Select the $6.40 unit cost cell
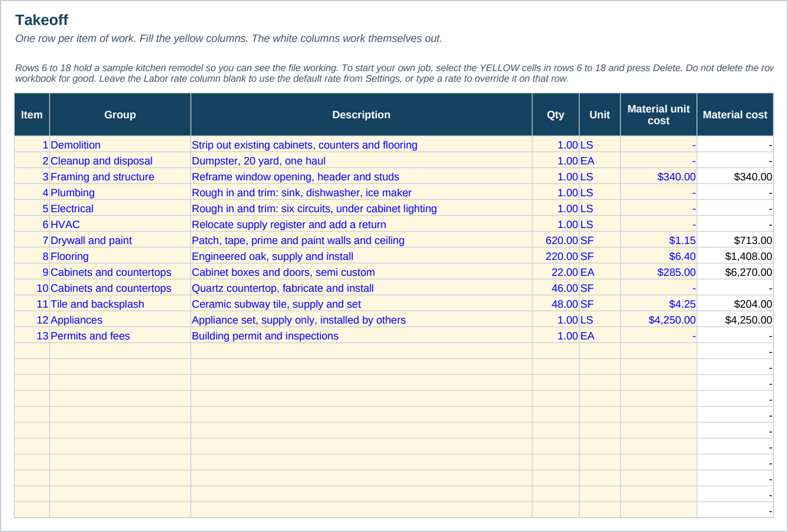The height and width of the screenshot is (532, 788). tap(659, 256)
